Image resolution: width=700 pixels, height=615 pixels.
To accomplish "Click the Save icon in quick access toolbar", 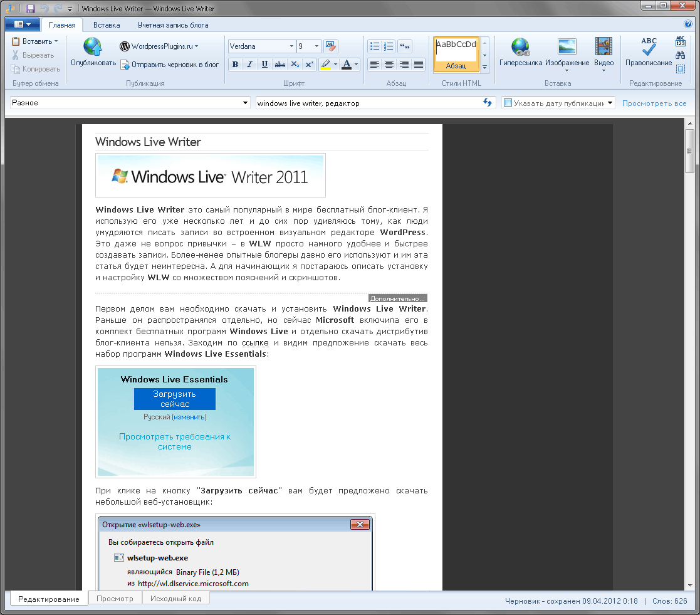I will (31, 9).
